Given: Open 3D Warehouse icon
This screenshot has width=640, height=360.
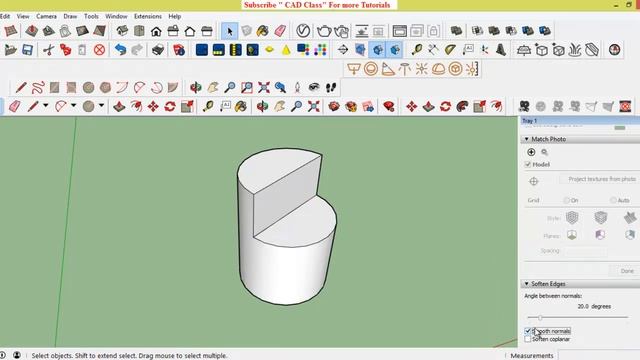Looking at the screenshot, I should [334, 107].
